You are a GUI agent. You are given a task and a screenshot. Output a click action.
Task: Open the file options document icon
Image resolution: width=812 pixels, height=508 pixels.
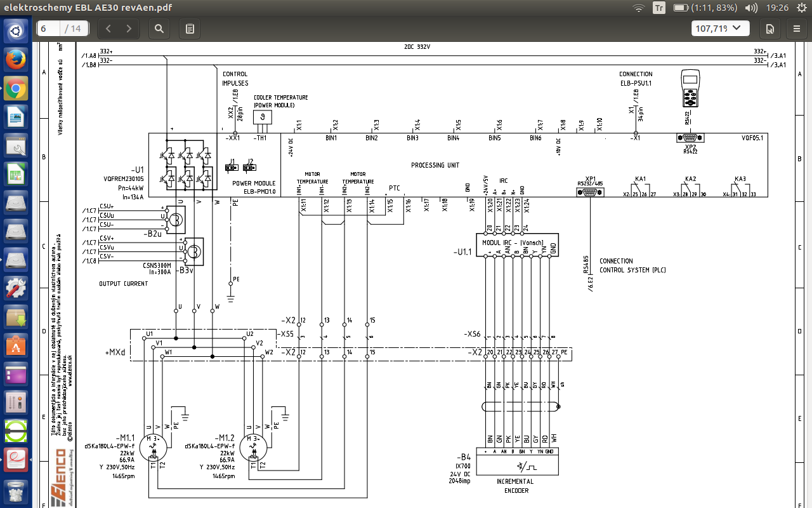(769, 29)
